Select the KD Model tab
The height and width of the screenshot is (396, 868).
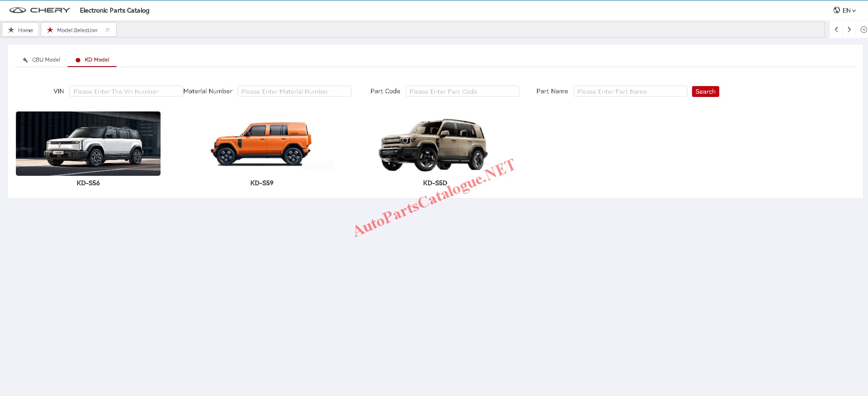pyautogui.click(x=92, y=60)
